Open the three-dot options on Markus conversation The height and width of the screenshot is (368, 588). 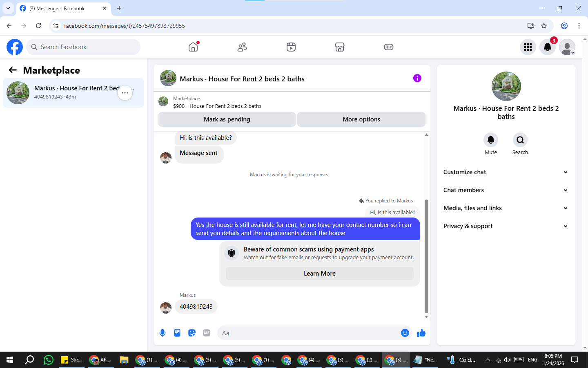point(125,93)
